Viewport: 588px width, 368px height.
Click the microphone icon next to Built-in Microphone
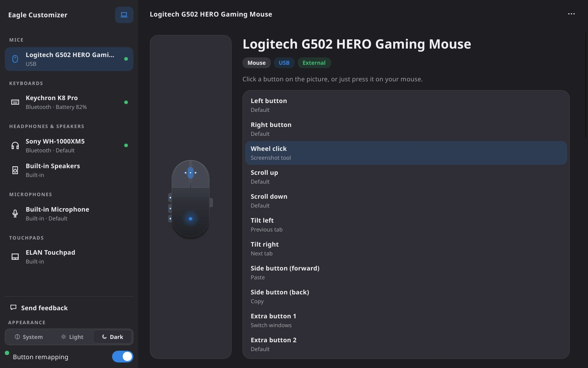coord(15,213)
